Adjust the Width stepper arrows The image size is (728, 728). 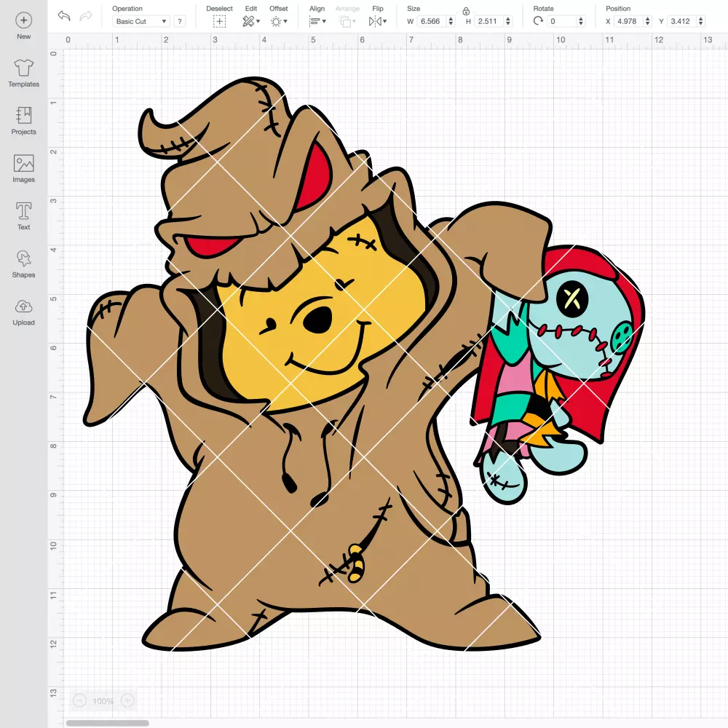click(451, 21)
